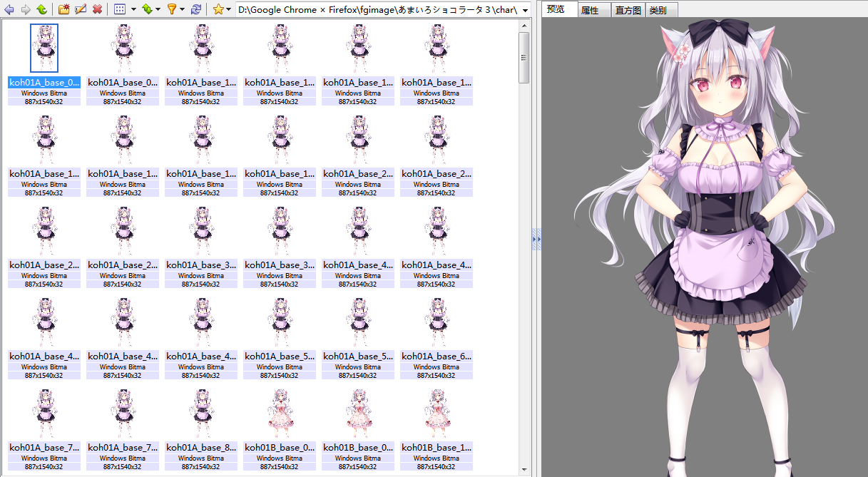This screenshot has width=868, height=477.
Task: Click the file list scrollbar down arrow
Action: click(x=524, y=469)
